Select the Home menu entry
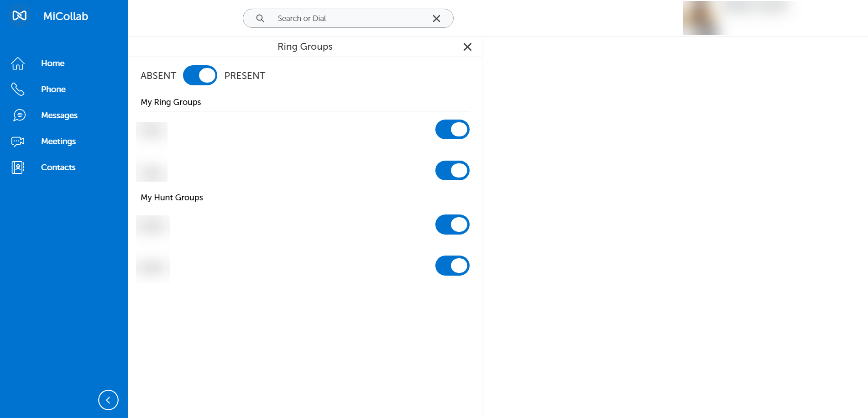Screen dimensions: 868x418 coord(52,63)
